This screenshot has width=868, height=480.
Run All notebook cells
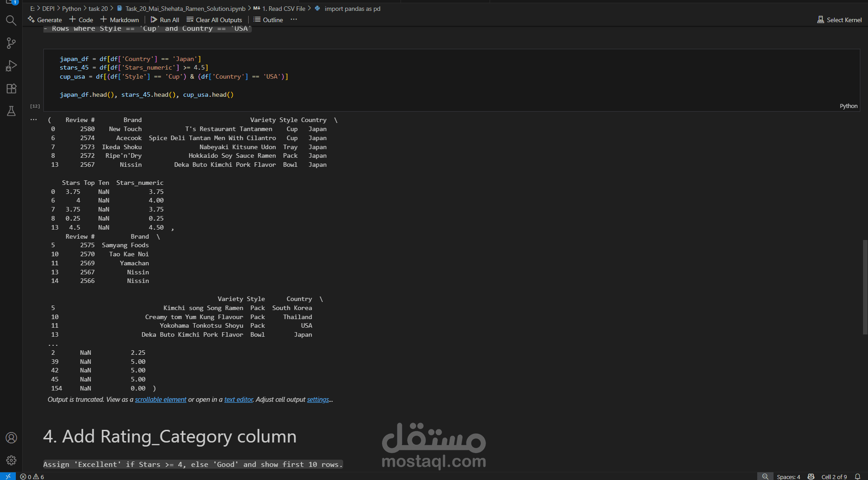pyautogui.click(x=165, y=20)
